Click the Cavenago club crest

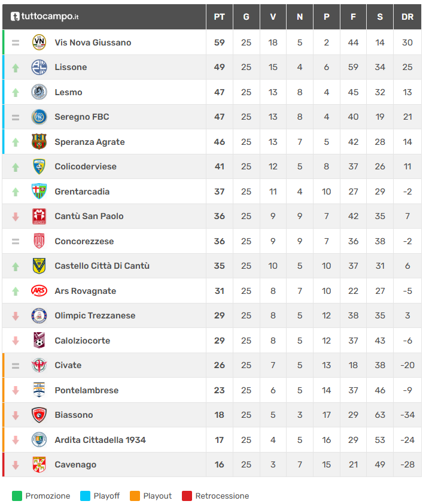point(39,464)
